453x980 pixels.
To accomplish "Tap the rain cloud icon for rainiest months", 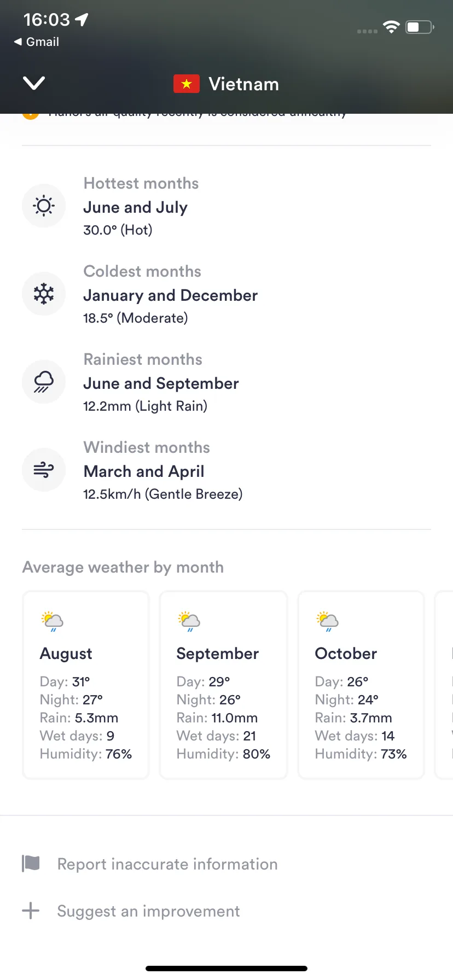I will [44, 382].
